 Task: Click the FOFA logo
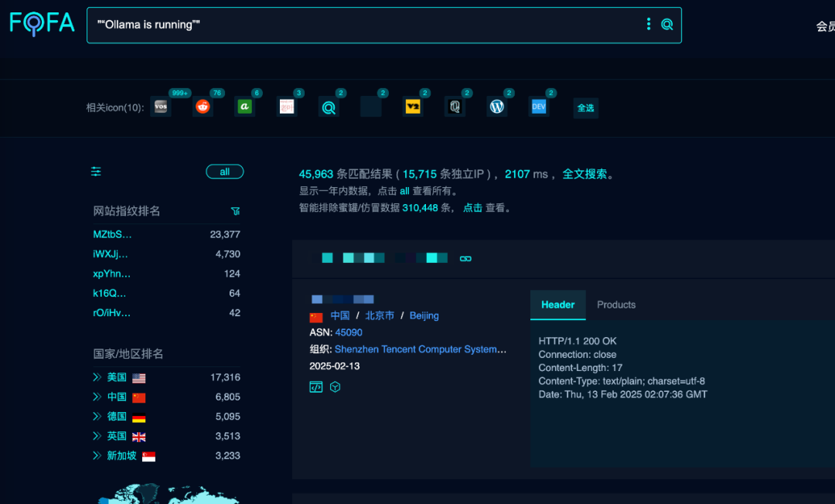tap(41, 24)
